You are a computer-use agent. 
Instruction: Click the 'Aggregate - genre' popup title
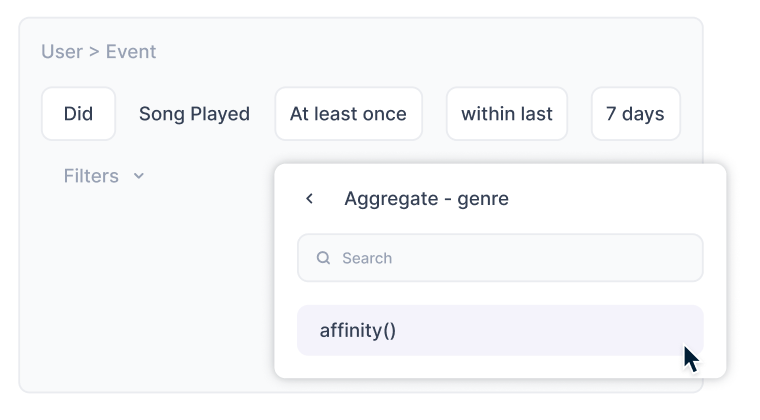pos(426,199)
